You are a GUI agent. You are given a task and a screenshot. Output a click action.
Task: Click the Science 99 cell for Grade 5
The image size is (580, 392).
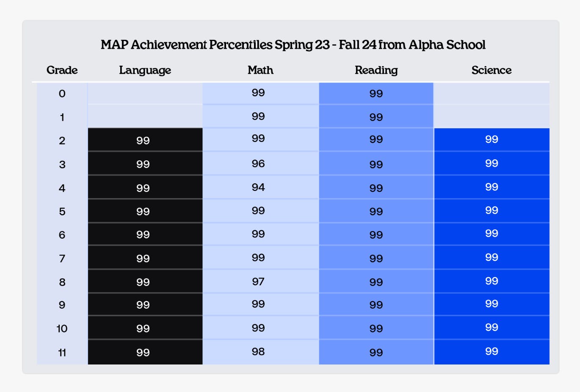[491, 210]
